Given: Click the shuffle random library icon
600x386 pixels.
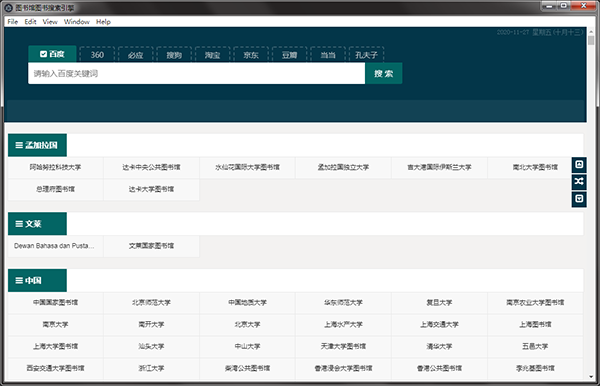Looking at the screenshot, I should click(579, 181).
